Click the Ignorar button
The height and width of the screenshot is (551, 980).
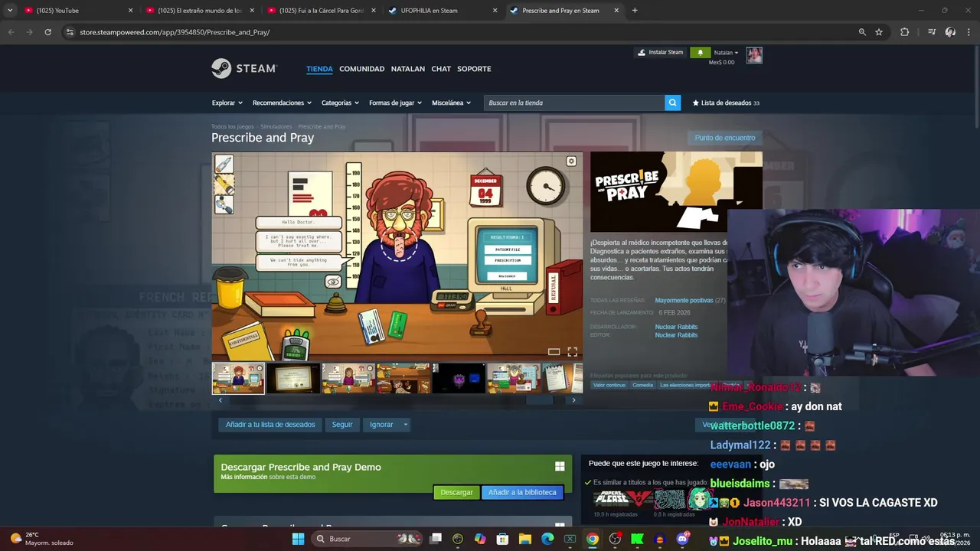point(381,425)
